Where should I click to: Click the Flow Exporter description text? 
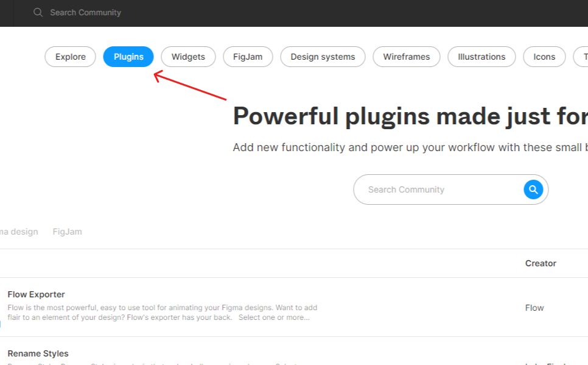pos(163,313)
